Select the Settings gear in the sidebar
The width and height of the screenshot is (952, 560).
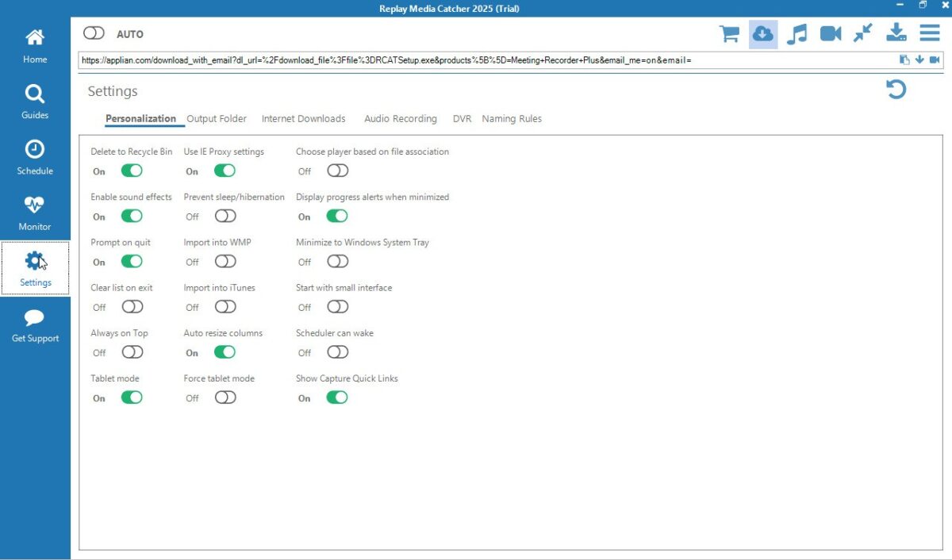pos(35,268)
